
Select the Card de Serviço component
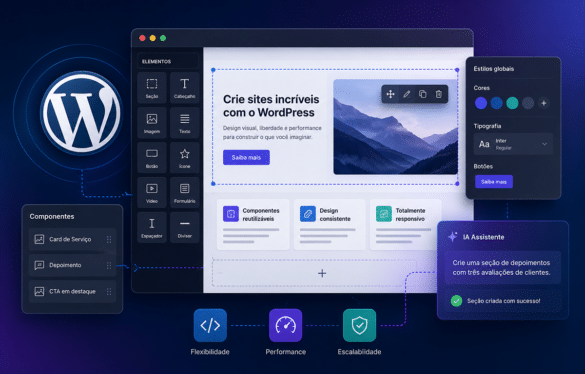pos(72,239)
